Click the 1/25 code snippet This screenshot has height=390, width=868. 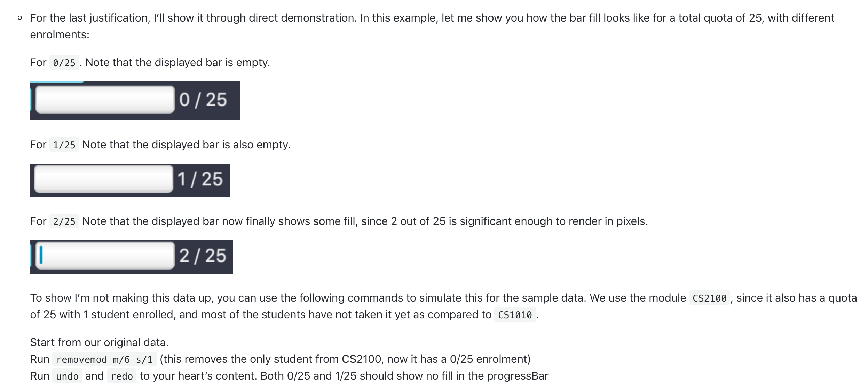tap(64, 145)
